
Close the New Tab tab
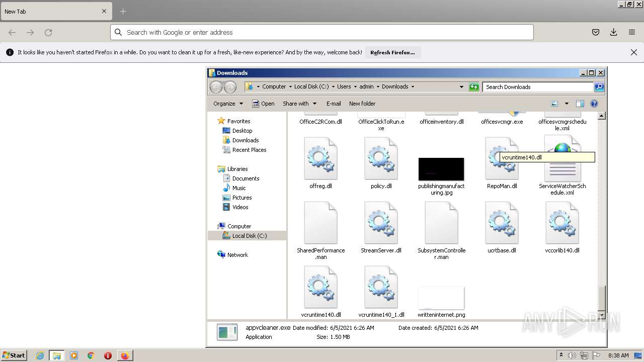coord(104,11)
